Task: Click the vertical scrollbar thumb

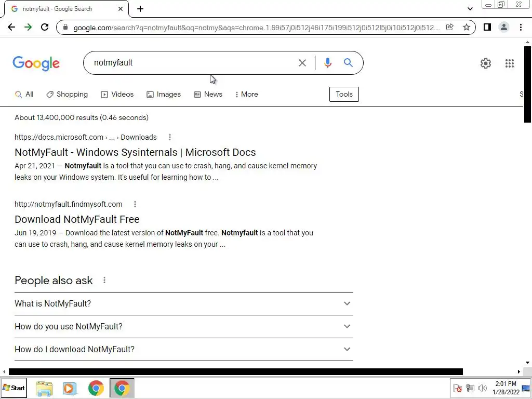Action: click(527, 84)
